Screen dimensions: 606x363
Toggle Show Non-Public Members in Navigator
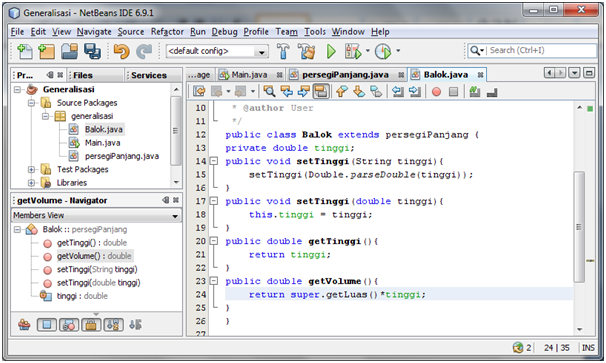(91, 325)
